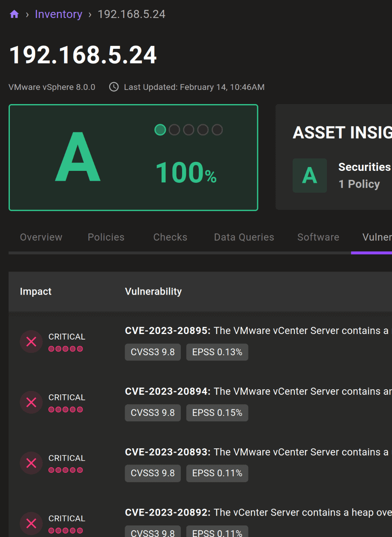Click the 100% score indicator
Image resolution: width=392 pixels, height=537 pixels.
pos(185,172)
